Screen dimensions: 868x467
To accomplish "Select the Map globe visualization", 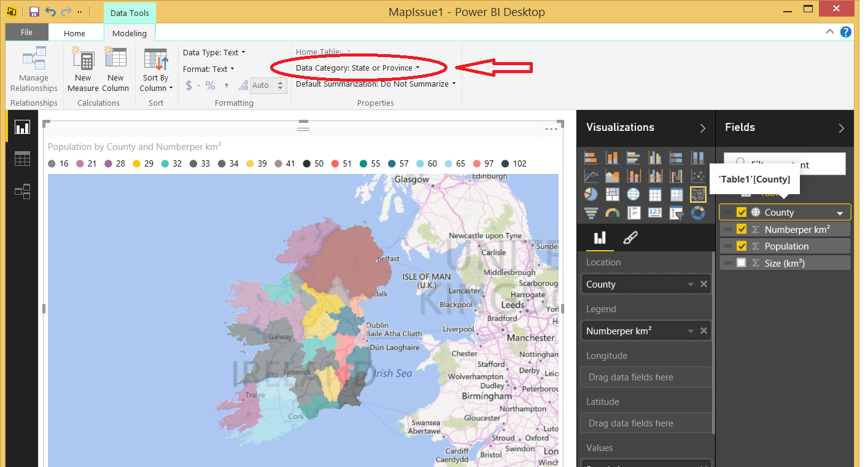I will point(634,195).
